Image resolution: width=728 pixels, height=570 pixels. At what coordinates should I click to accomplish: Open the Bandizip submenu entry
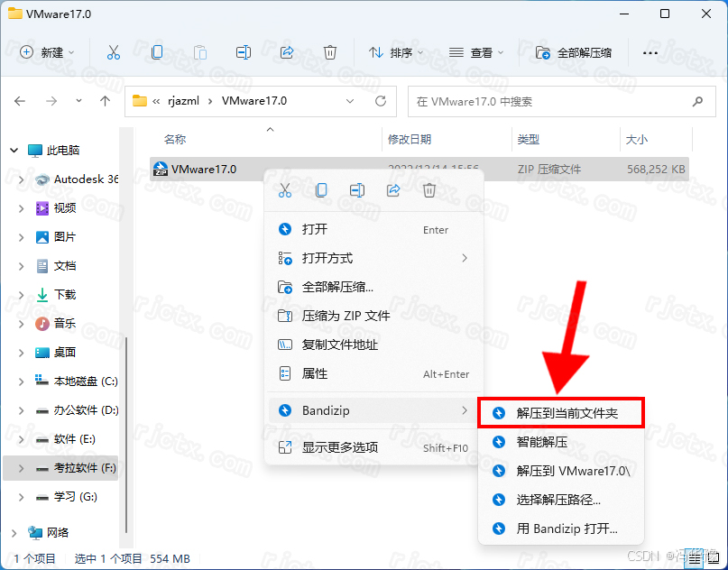pyautogui.click(x=374, y=410)
